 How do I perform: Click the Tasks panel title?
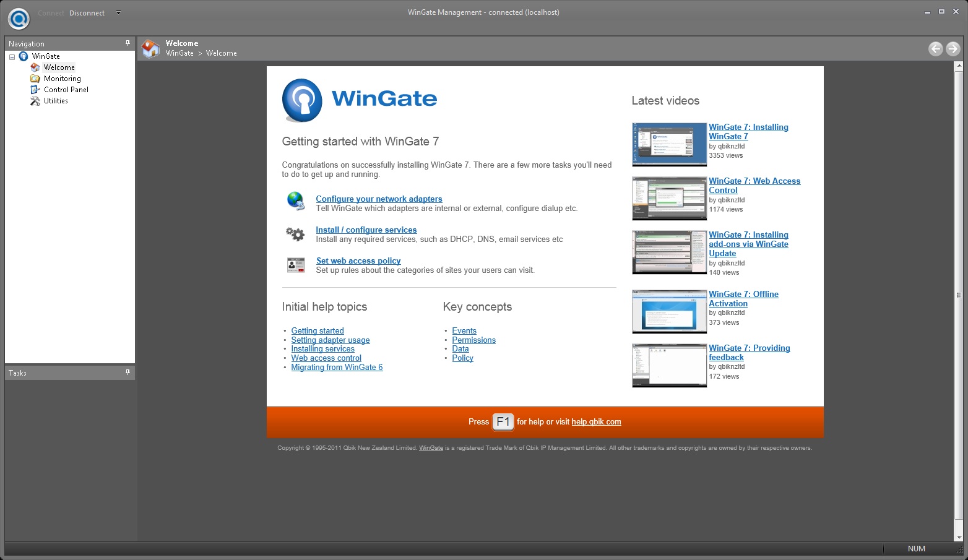point(17,373)
